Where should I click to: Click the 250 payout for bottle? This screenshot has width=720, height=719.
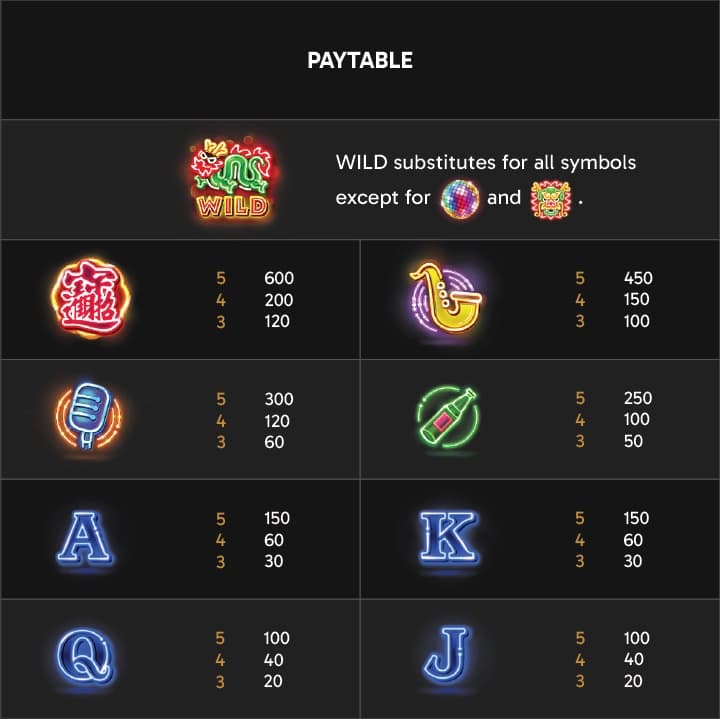tap(638, 398)
